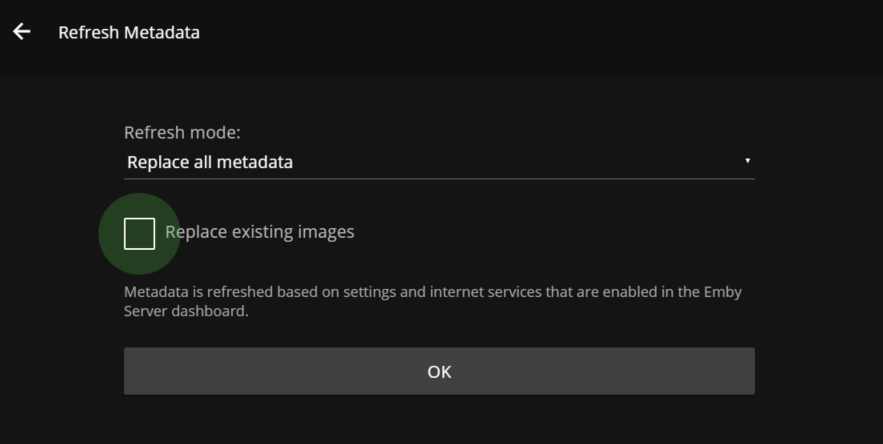Click the 'Refresh Metadata' page title
This screenshot has width=883, height=444.
pos(129,32)
